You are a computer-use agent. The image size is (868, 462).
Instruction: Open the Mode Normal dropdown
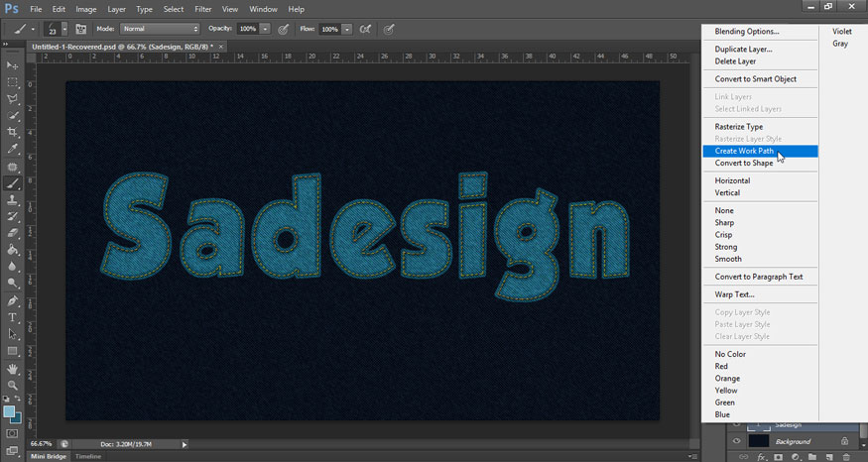160,29
